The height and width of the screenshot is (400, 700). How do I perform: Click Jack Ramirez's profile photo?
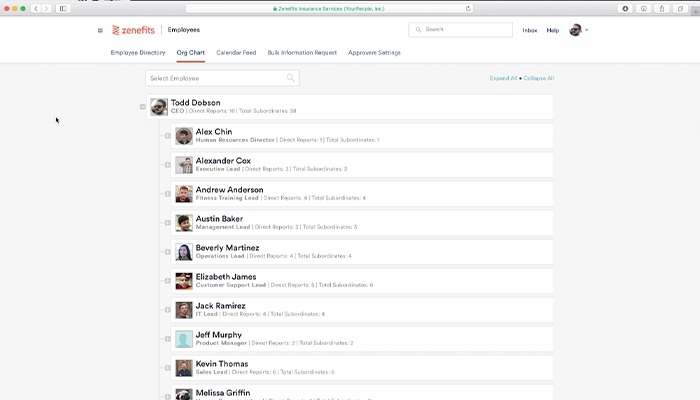point(183,310)
